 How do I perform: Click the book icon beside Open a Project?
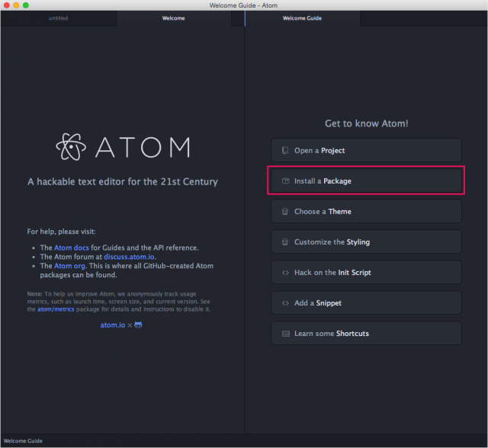[285, 150]
